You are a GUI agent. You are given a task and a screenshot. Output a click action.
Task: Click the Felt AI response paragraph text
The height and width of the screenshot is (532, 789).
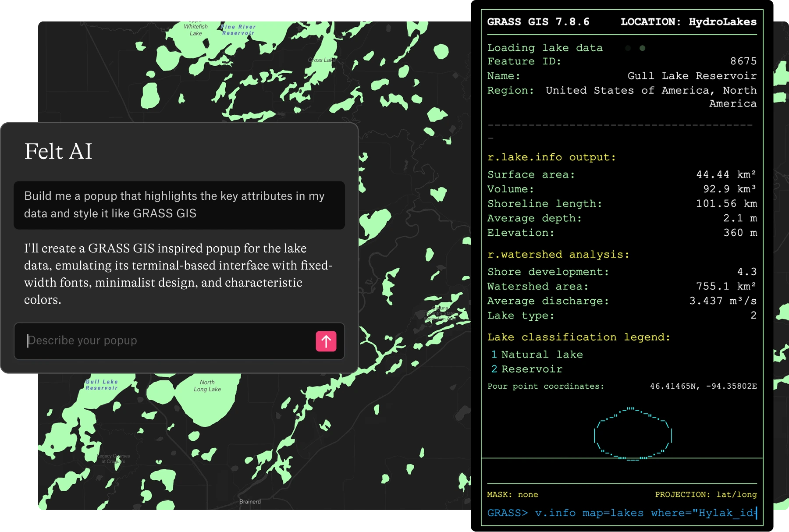point(178,274)
